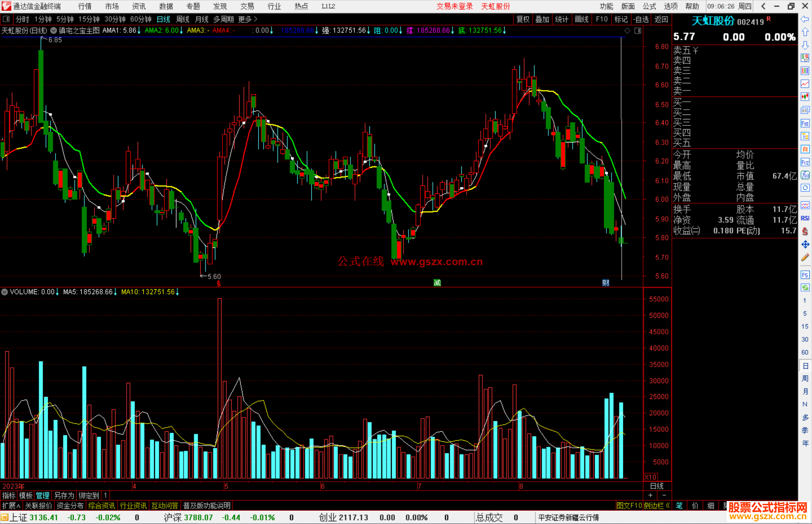812x524 pixels.
Task: Select the 资金分布 bottom tab
Action: (x=70, y=506)
